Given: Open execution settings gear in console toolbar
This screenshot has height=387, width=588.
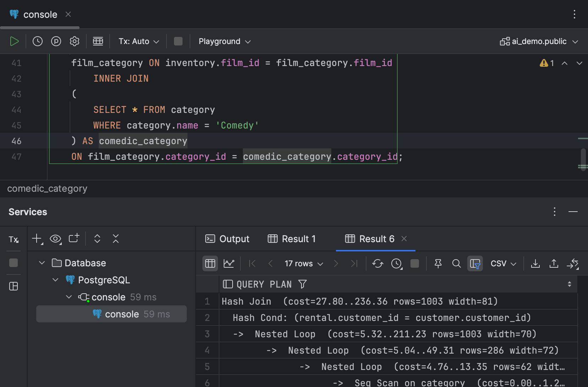Looking at the screenshot, I should pos(74,41).
